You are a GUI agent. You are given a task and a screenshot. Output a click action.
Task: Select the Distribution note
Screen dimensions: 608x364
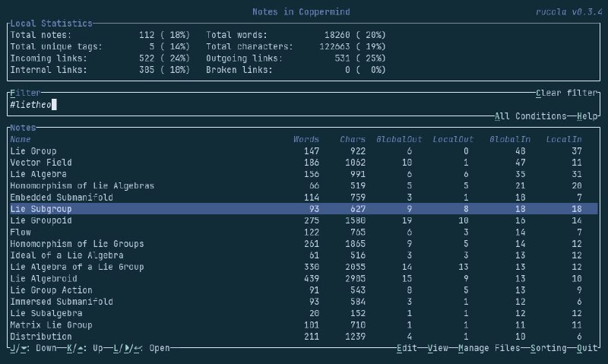[x=303, y=337]
